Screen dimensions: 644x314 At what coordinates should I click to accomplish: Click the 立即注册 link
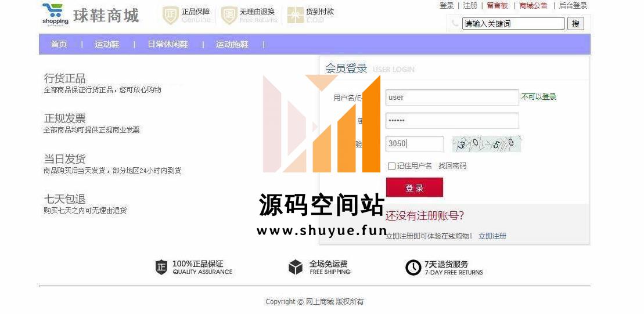coord(492,236)
